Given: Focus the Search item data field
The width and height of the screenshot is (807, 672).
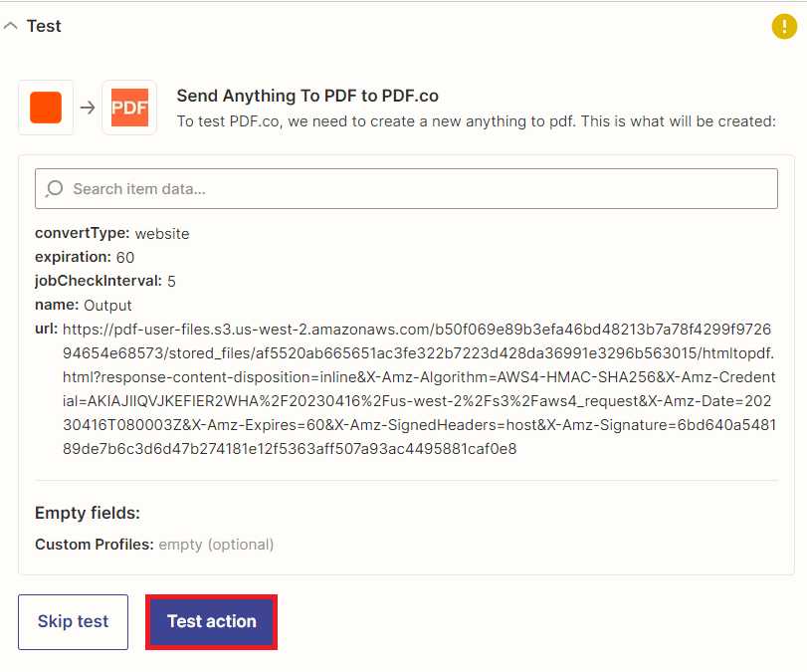Looking at the screenshot, I should point(418,188).
